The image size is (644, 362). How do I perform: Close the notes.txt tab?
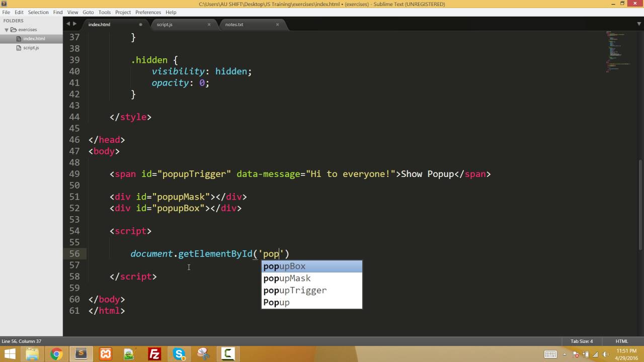[277, 24]
